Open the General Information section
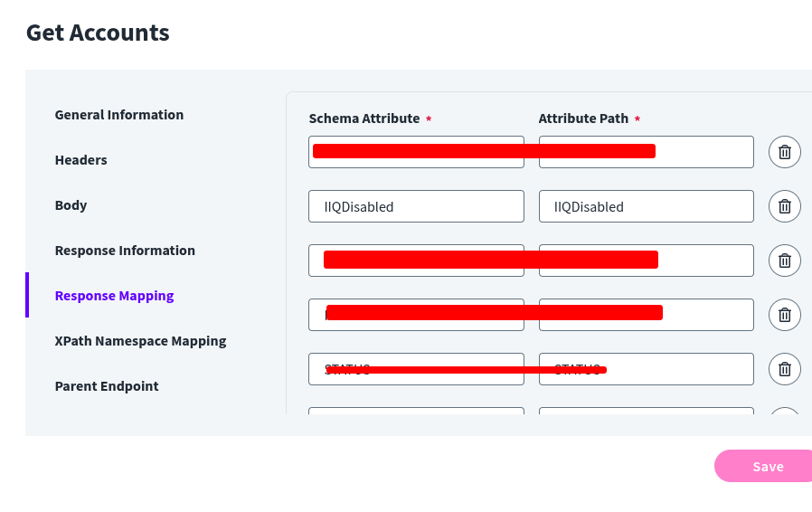812x512 pixels. tap(119, 115)
